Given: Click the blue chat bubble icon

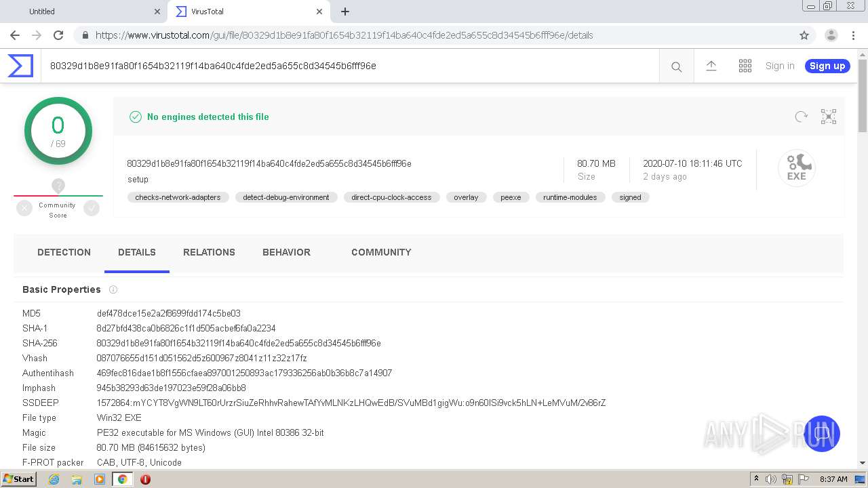Looking at the screenshot, I should (822, 434).
